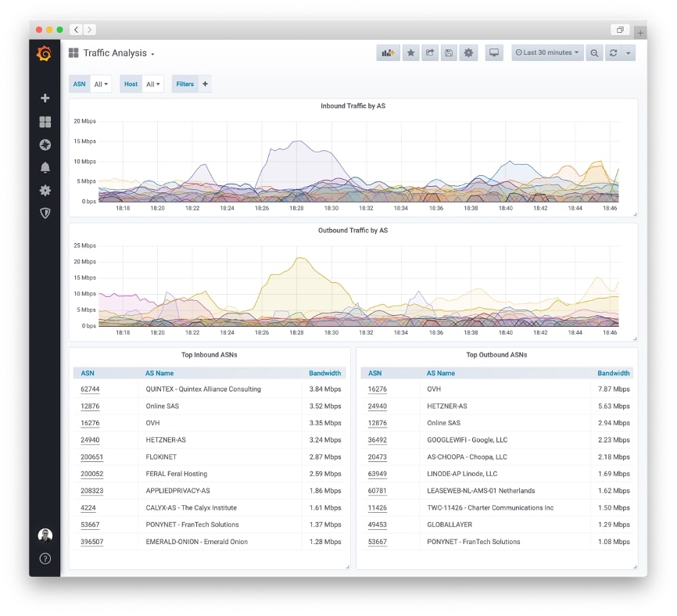
Task: Click the Grafana logo icon
Action: click(44, 53)
